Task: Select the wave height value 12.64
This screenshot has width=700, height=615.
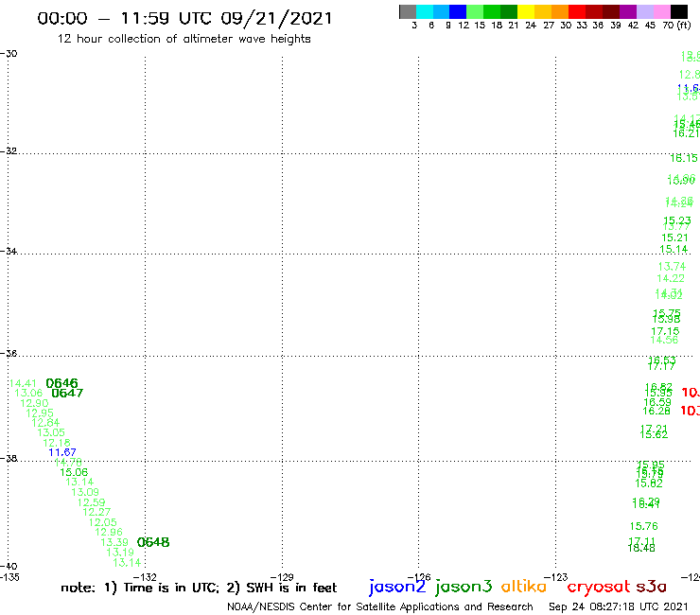Action: [45, 423]
